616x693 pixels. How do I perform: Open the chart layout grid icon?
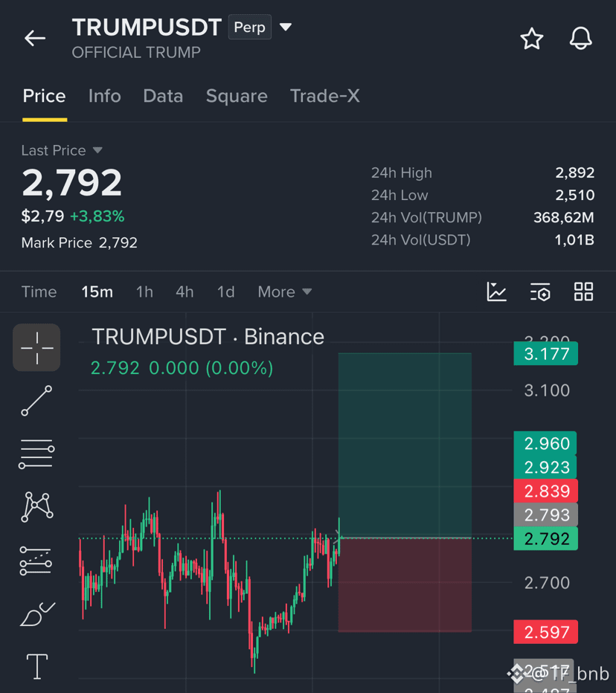click(x=583, y=291)
